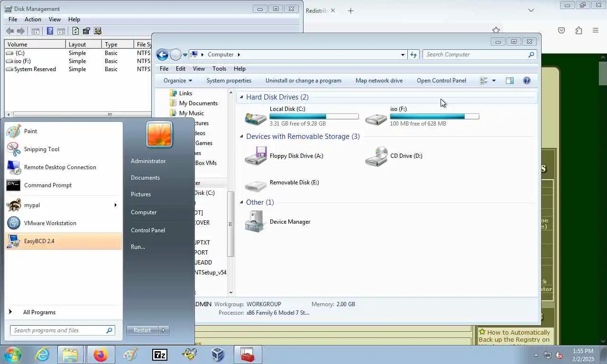Open the Help menu in Disk Management
The height and width of the screenshot is (364, 607).
click(x=74, y=19)
